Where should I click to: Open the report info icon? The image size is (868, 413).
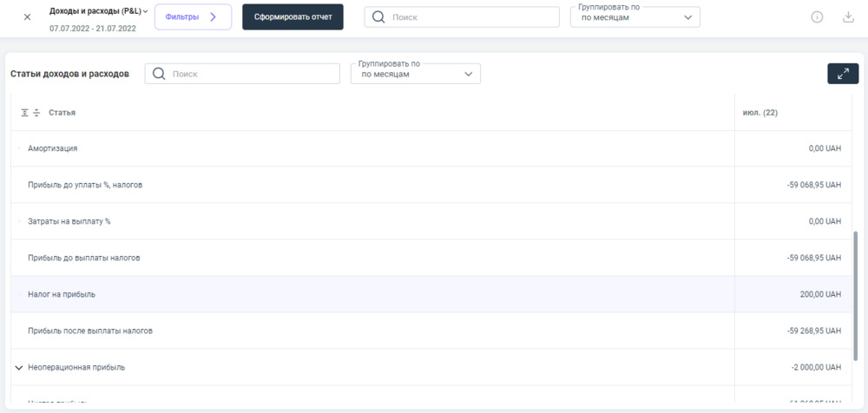pos(817,17)
